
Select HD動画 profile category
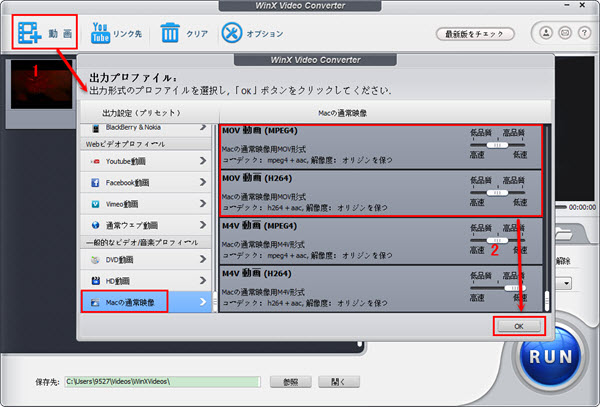click(x=146, y=281)
